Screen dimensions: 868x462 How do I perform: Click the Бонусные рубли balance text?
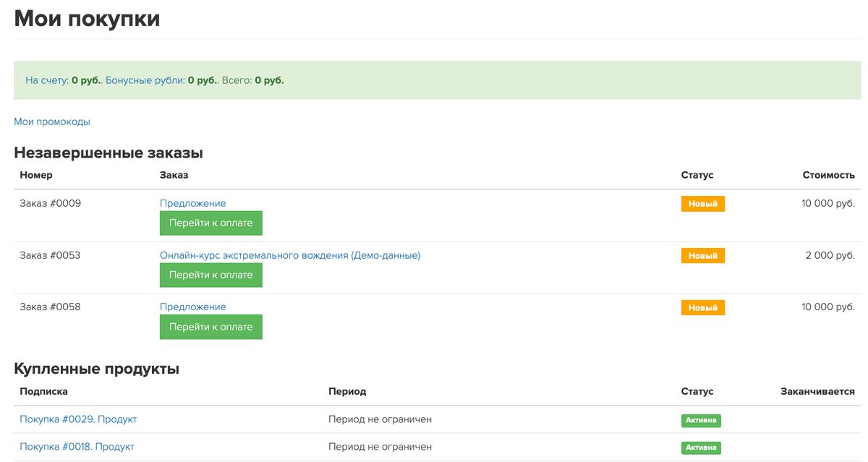(162, 80)
